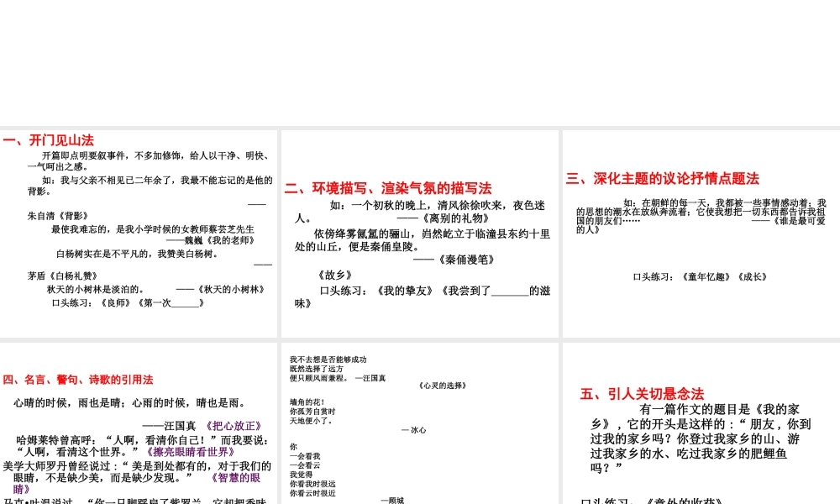
Task: Select the slide titled 三、深化主题的议论抒情点题法
Action: pos(699,233)
